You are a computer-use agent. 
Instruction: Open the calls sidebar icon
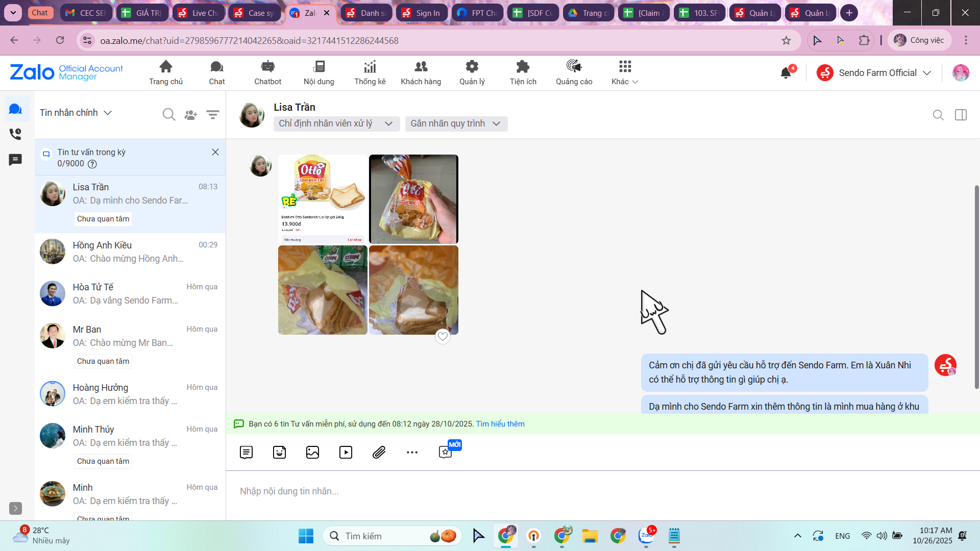(15, 134)
